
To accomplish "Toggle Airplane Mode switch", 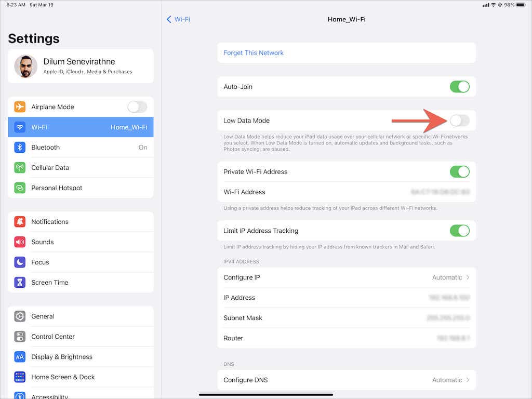I will click(x=137, y=107).
